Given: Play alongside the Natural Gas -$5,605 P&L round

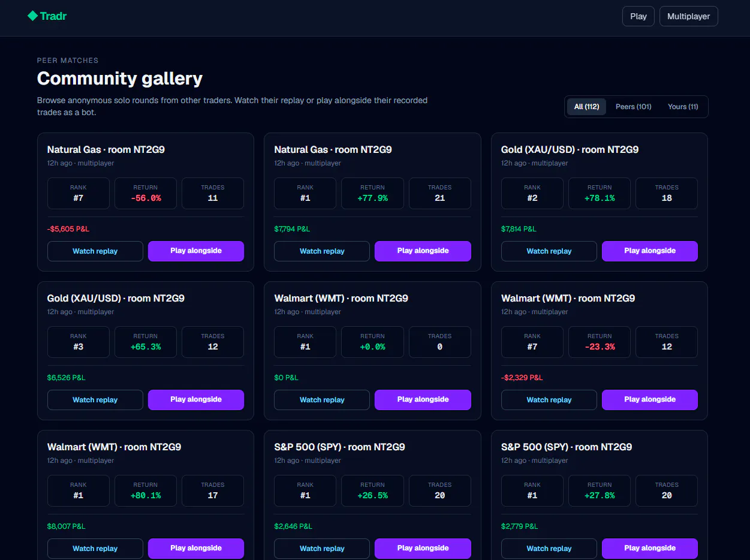Looking at the screenshot, I should 196,251.
